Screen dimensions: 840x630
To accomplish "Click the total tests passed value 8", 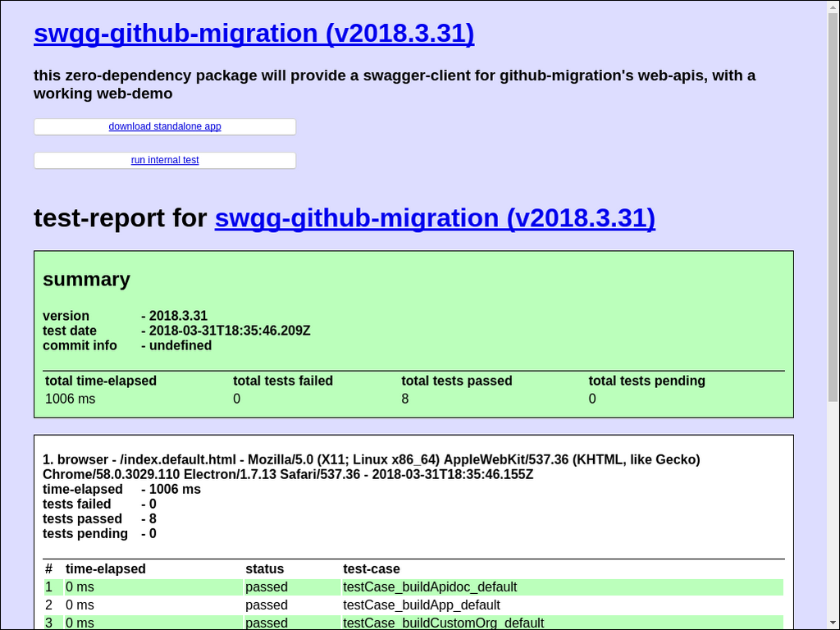I will (405, 399).
